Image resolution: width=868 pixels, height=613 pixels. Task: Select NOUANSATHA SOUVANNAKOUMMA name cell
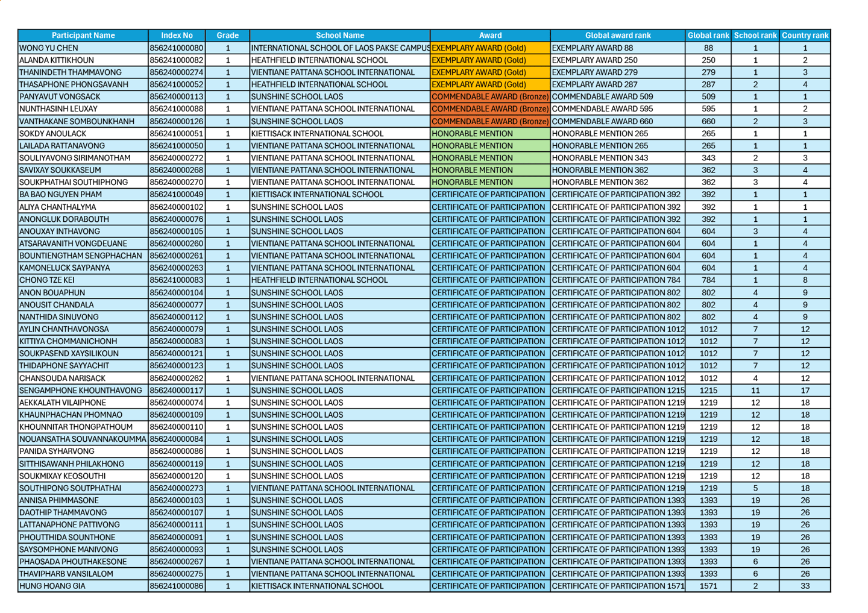tap(83, 439)
